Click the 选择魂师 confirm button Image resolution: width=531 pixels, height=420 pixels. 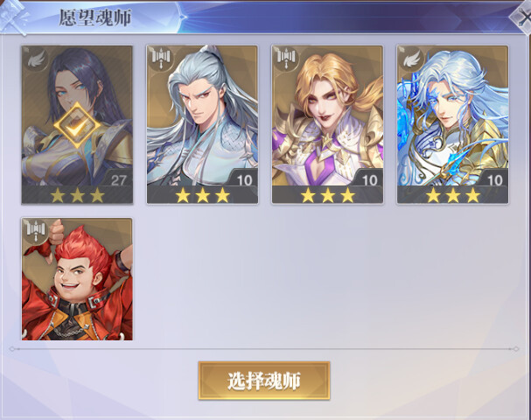pyautogui.click(x=264, y=381)
